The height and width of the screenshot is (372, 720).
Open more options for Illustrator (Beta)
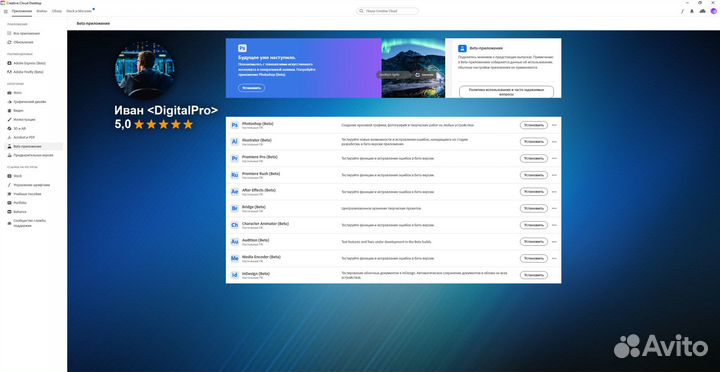(x=554, y=142)
